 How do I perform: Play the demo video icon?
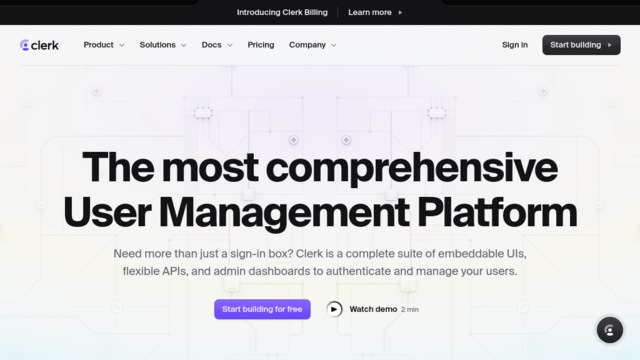point(334,309)
